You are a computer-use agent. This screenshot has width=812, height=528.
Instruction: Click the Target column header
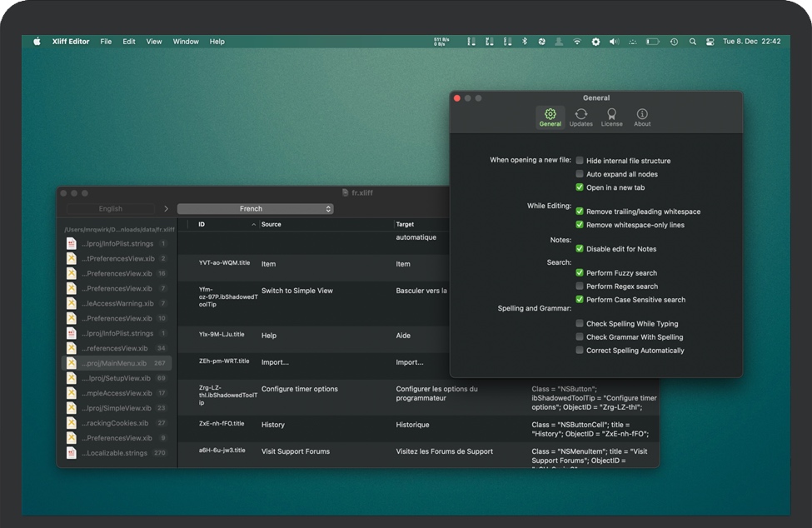coord(405,225)
